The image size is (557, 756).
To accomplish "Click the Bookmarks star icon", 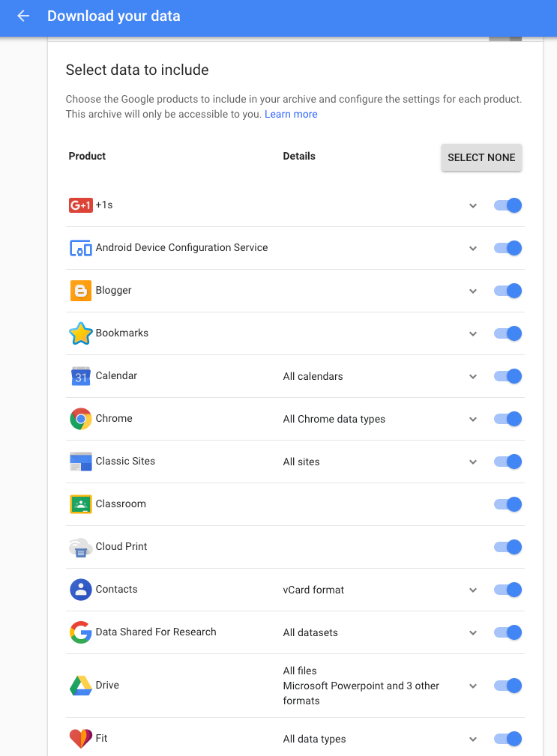I will pos(80,333).
